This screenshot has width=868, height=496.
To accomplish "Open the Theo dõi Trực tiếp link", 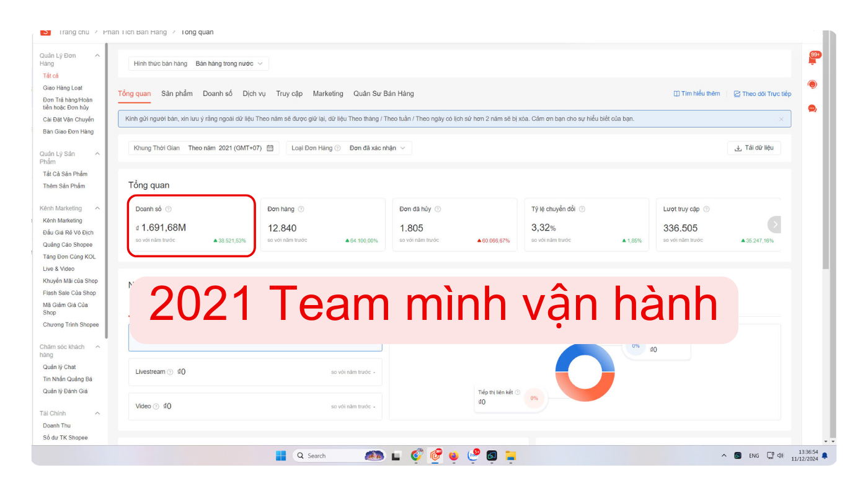I will [x=762, y=94].
